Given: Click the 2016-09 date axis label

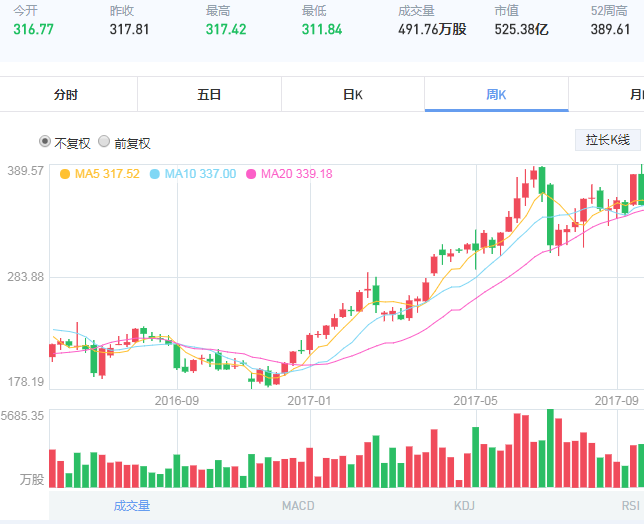Looking at the screenshot, I should 177,401.
